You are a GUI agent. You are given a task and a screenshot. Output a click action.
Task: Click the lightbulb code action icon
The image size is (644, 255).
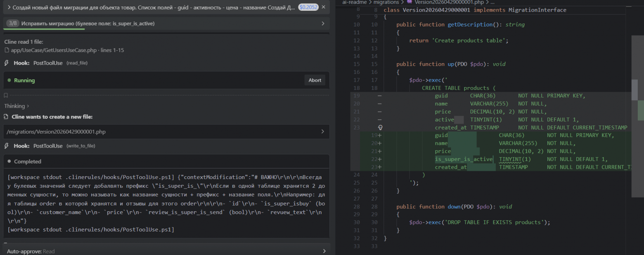380,127
